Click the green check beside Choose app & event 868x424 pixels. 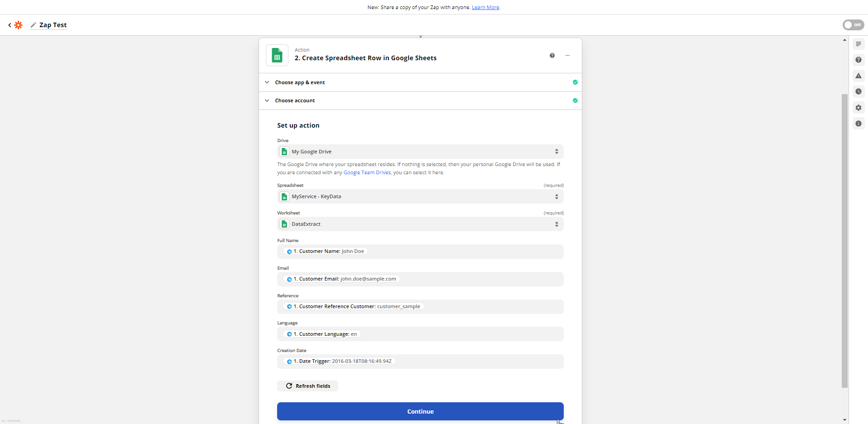tap(575, 82)
